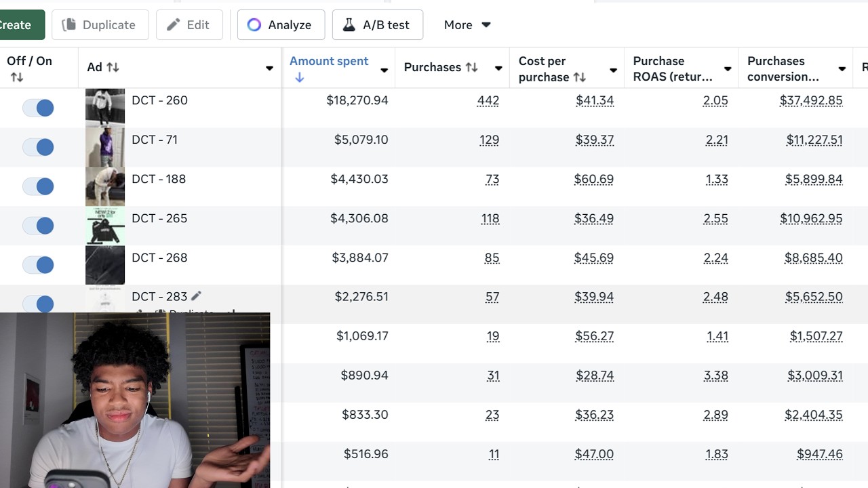Sort the Purchases column arrows
The width and height of the screenshot is (868, 488).
(471, 67)
